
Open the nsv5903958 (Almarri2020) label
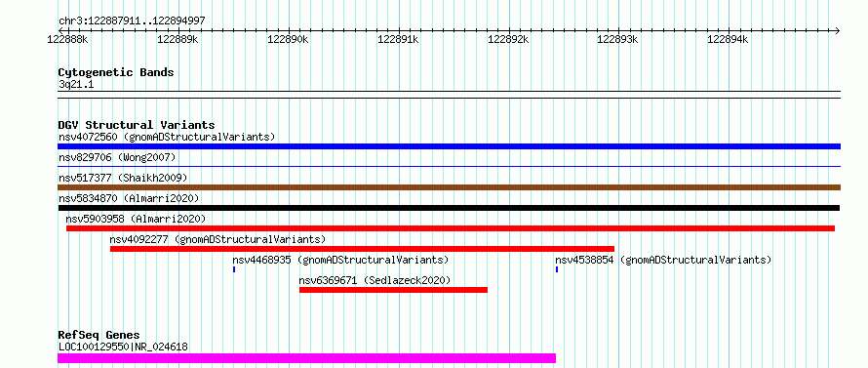pyautogui.click(x=136, y=219)
